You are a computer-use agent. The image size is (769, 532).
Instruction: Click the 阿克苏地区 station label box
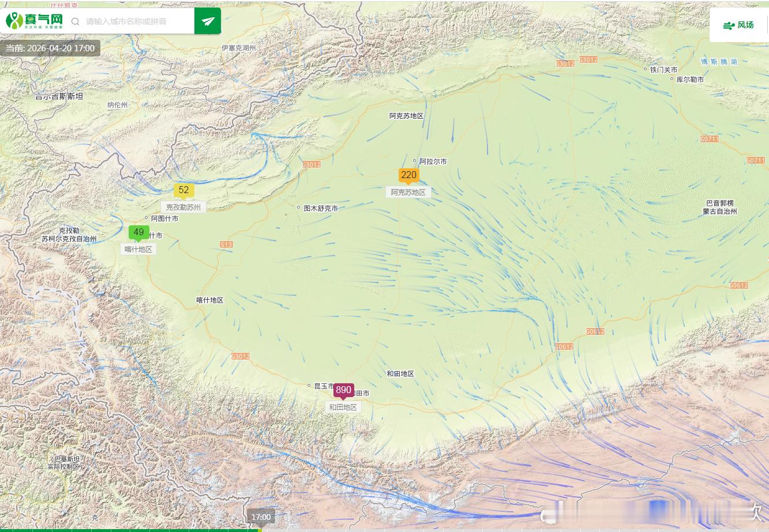click(408, 192)
